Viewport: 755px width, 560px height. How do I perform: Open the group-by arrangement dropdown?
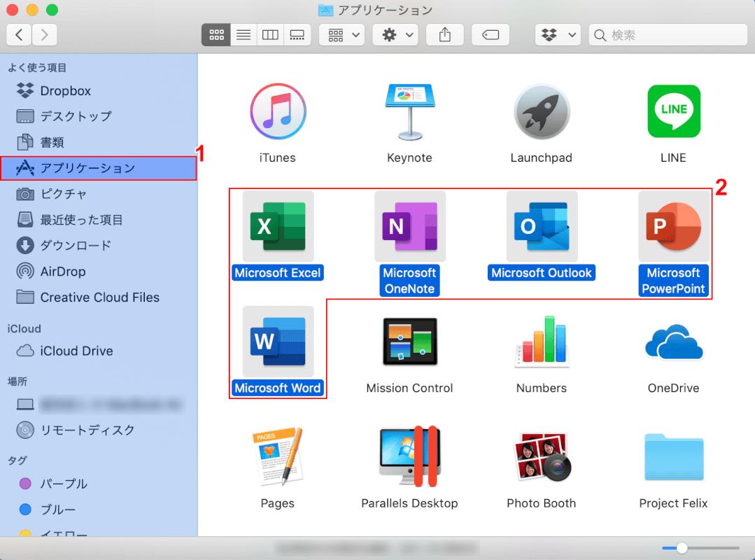tap(344, 35)
